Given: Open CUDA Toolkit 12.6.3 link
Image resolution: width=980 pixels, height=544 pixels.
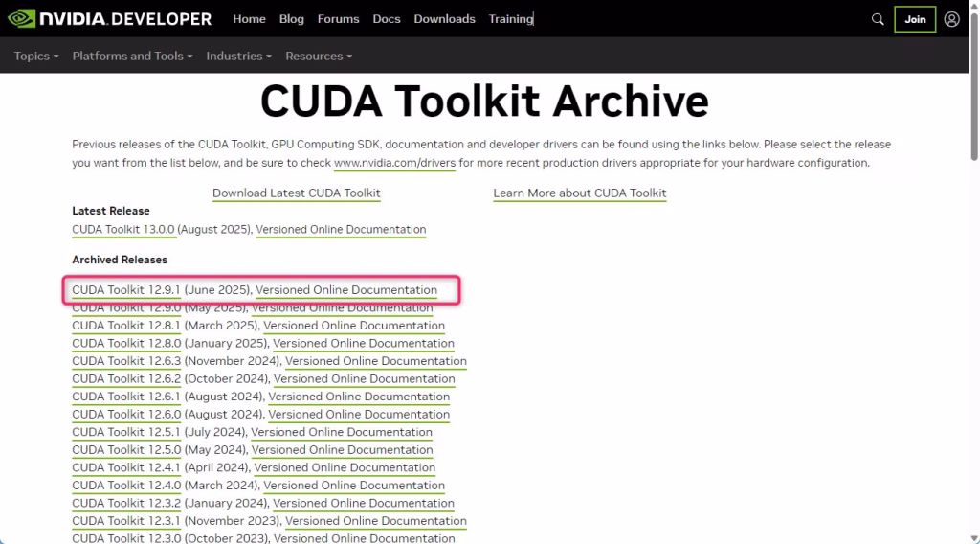Looking at the screenshot, I should pyautogui.click(x=126, y=361).
